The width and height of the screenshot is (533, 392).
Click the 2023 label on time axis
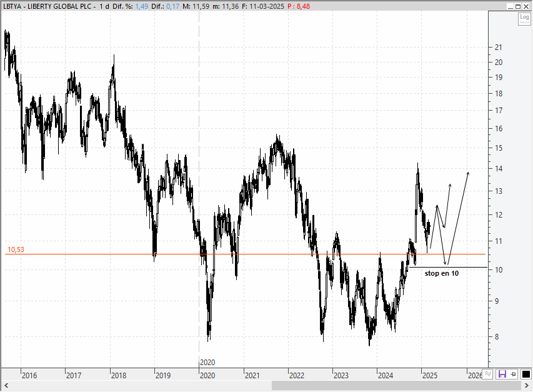pyautogui.click(x=341, y=375)
